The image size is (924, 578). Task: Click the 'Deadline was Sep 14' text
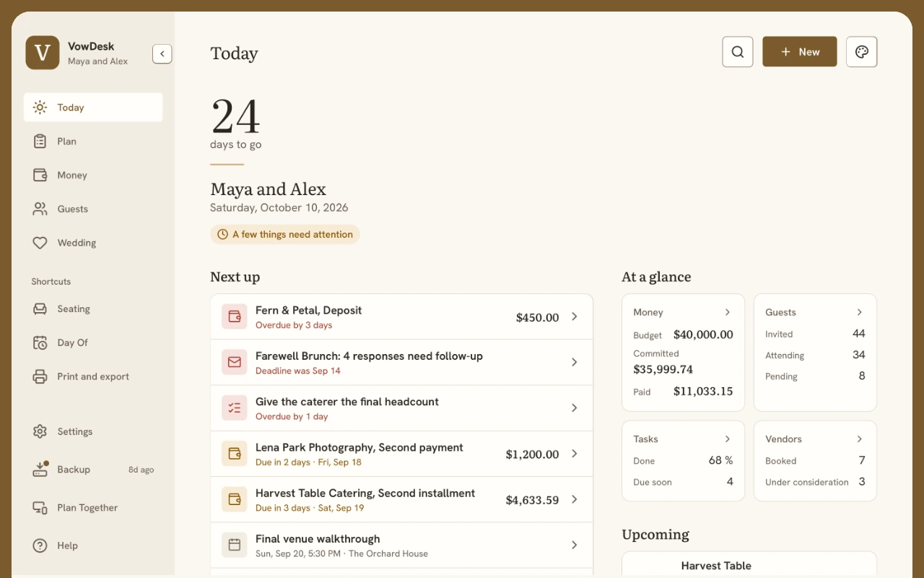[x=298, y=371]
